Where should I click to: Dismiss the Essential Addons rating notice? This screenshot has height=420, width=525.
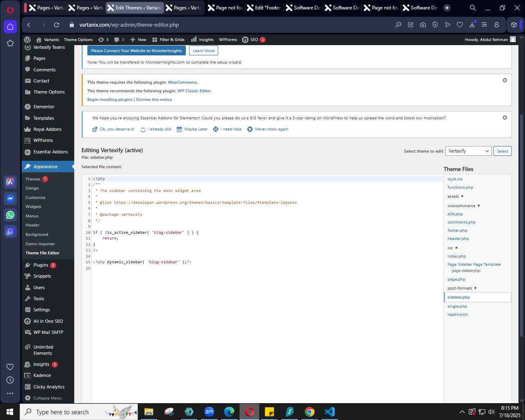[505, 118]
